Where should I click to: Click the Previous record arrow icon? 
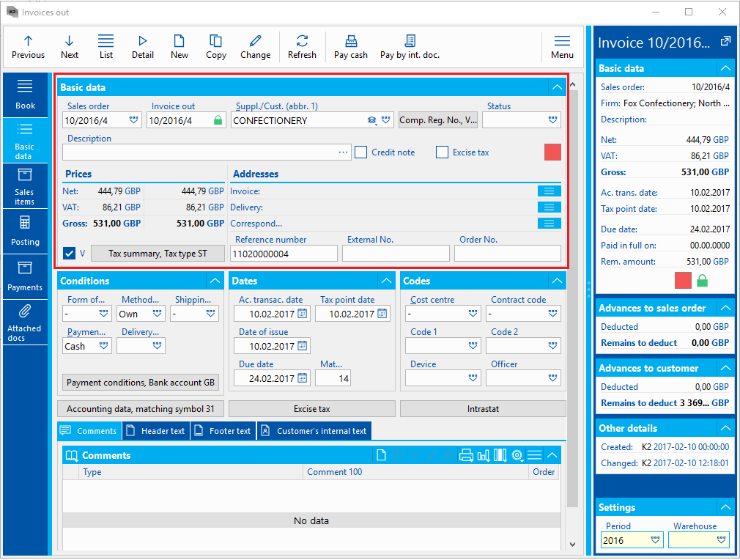28,41
